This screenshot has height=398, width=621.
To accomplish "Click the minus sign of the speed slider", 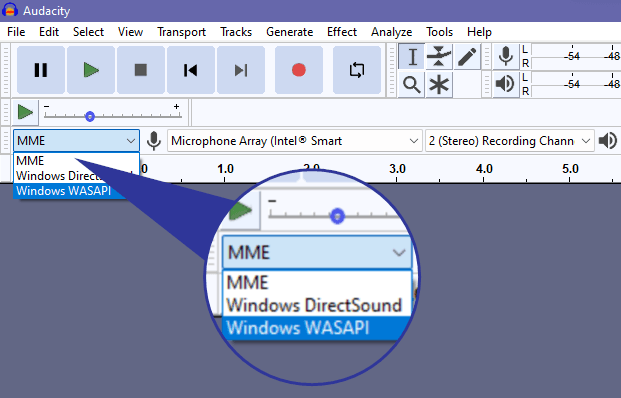I will tap(47, 107).
